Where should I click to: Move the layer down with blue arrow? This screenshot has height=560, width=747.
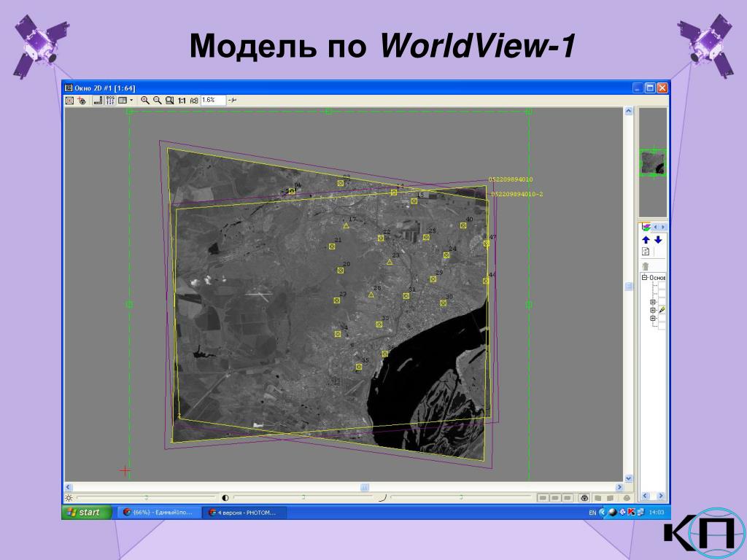click(658, 239)
